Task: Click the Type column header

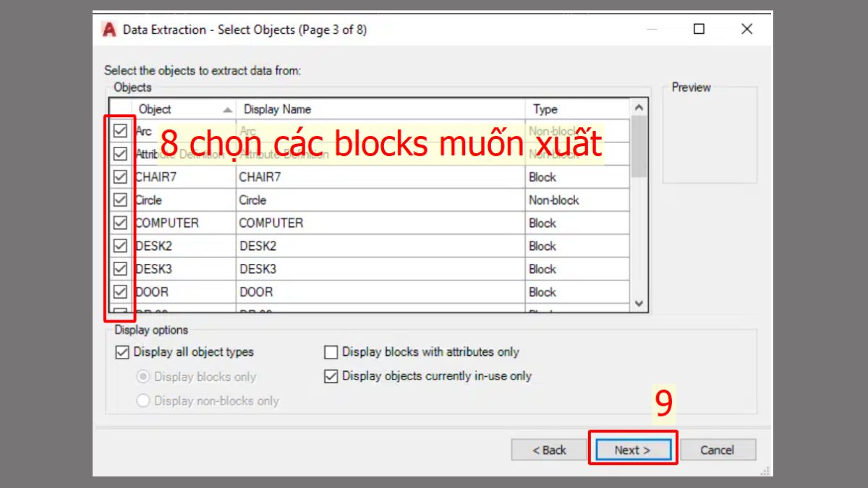Action: [545, 109]
